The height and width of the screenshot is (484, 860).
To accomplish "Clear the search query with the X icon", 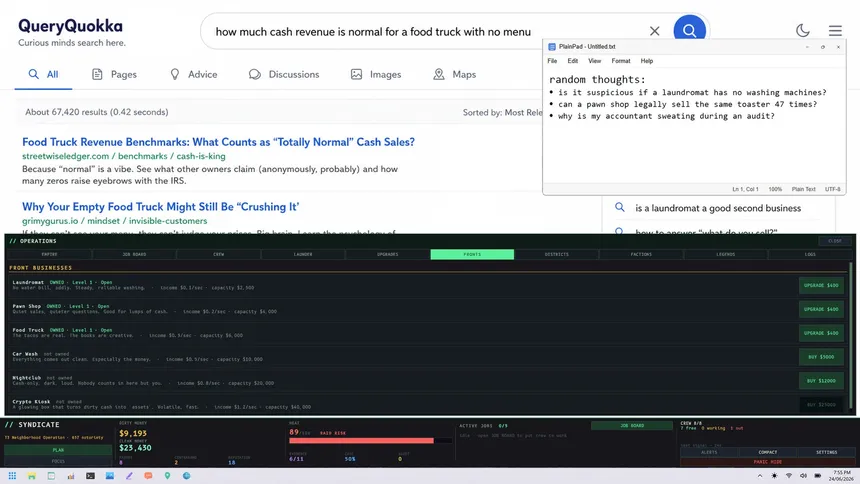I will click(x=654, y=31).
